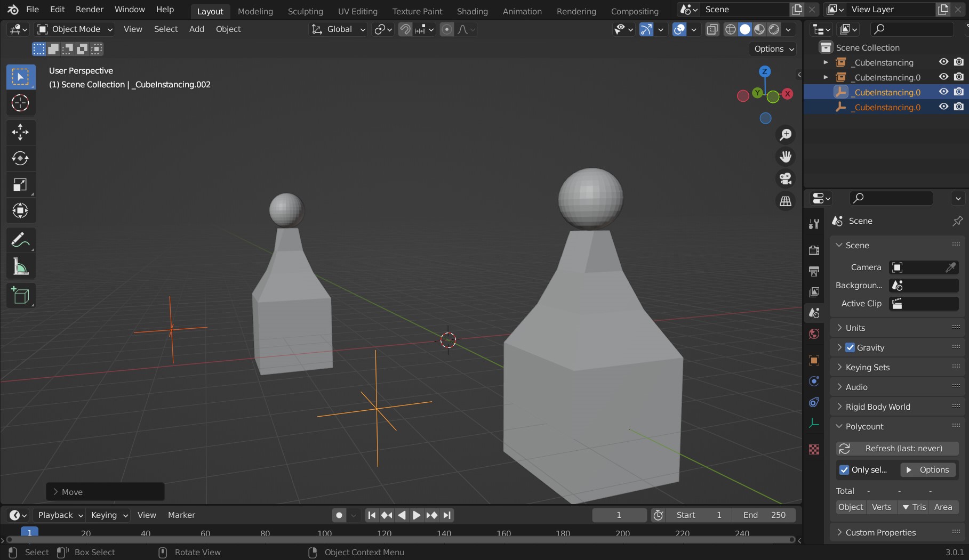Click the Background color swatch in Scene settings
The height and width of the screenshot is (560, 969).
(924, 285)
